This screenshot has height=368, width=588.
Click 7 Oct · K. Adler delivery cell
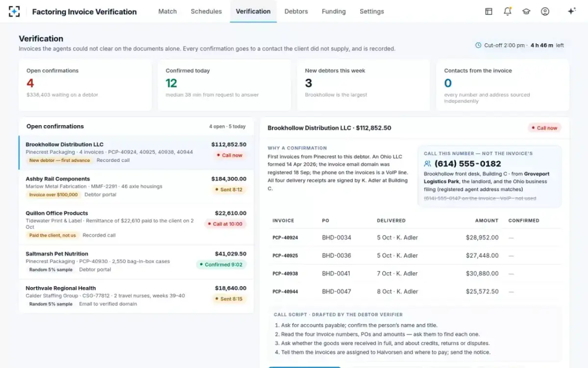point(397,274)
